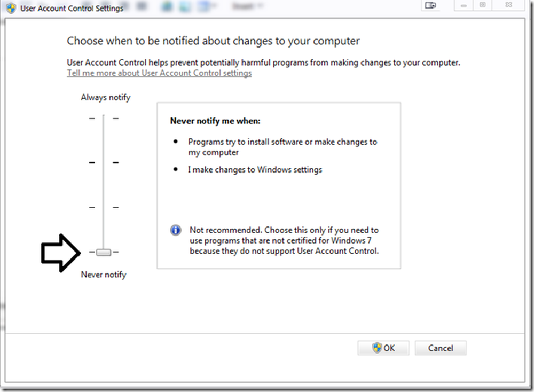Click the 'Always notify' label
This screenshot has height=392, width=534.
pyautogui.click(x=106, y=97)
